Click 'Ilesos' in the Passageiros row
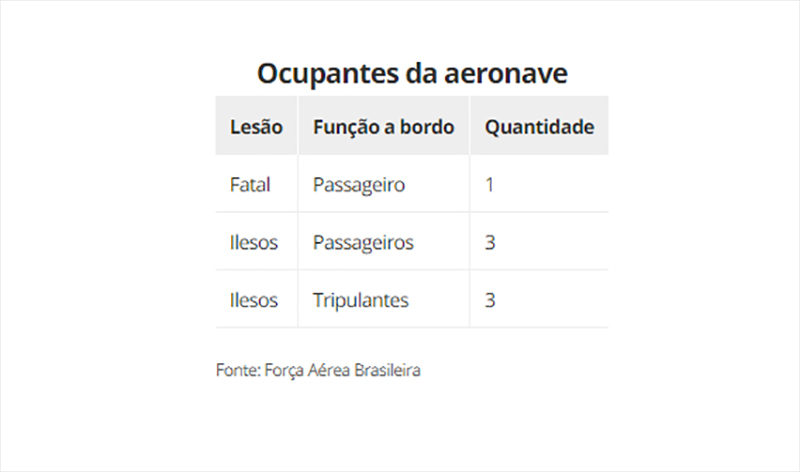The image size is (800, 472). pos(254,242)
